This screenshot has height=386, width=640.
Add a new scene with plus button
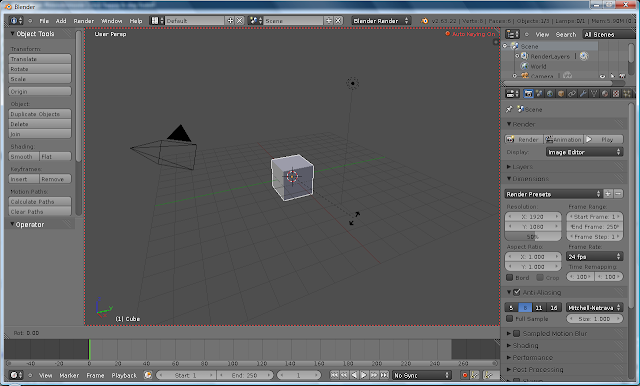pos(328,20)
